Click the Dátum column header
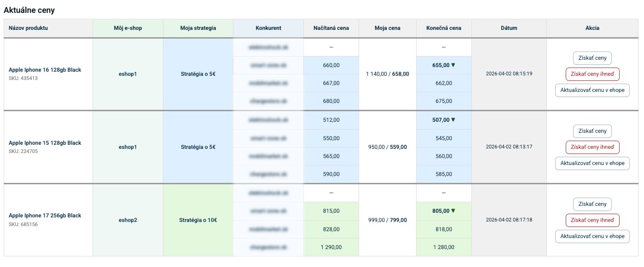Screen dimensions: 644x267 509,28
